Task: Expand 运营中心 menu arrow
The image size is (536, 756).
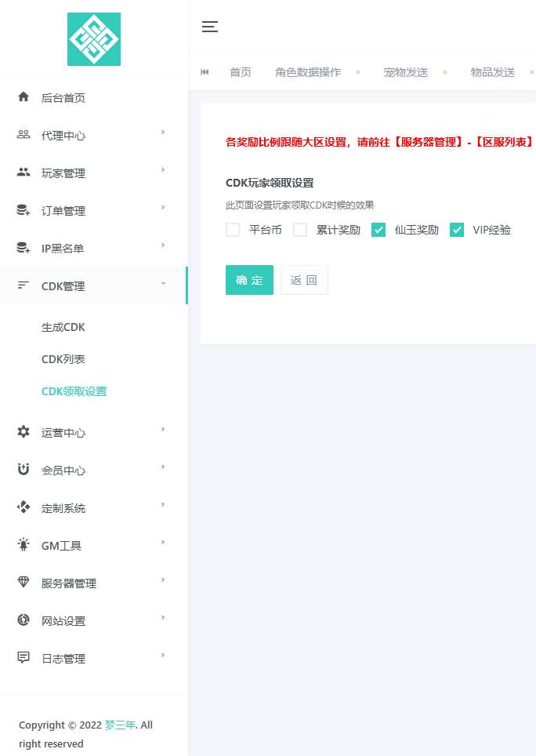Action: click(x=163, y=429)
